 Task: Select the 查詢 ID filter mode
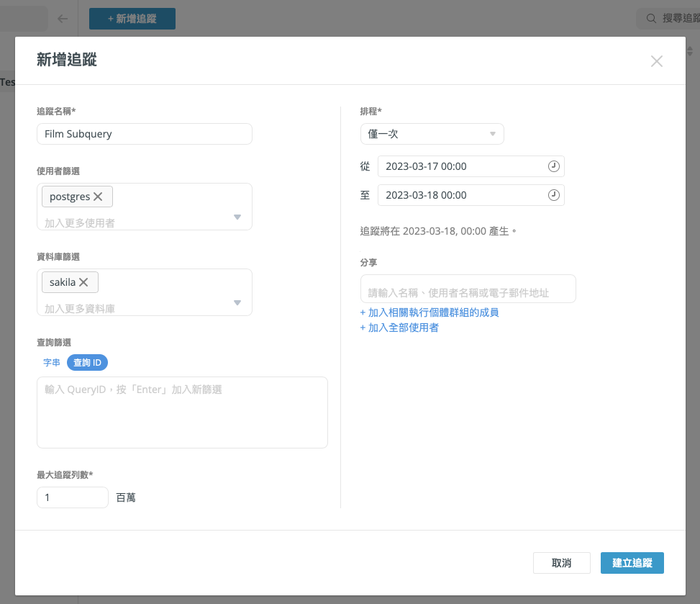87,362
